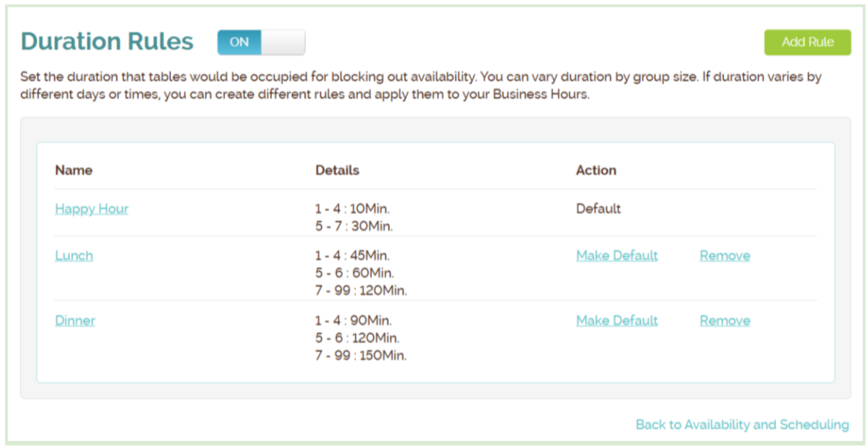Click the Name column header

74,170
